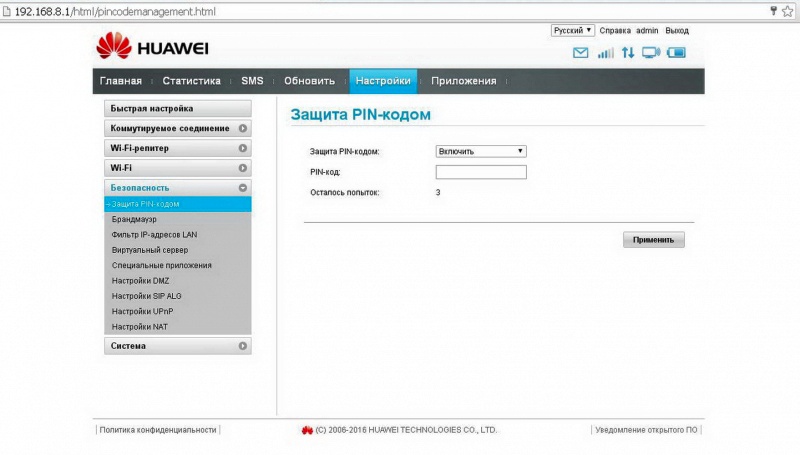
Task: Collapse the Безопасность section
Action: tap(178, 188)
